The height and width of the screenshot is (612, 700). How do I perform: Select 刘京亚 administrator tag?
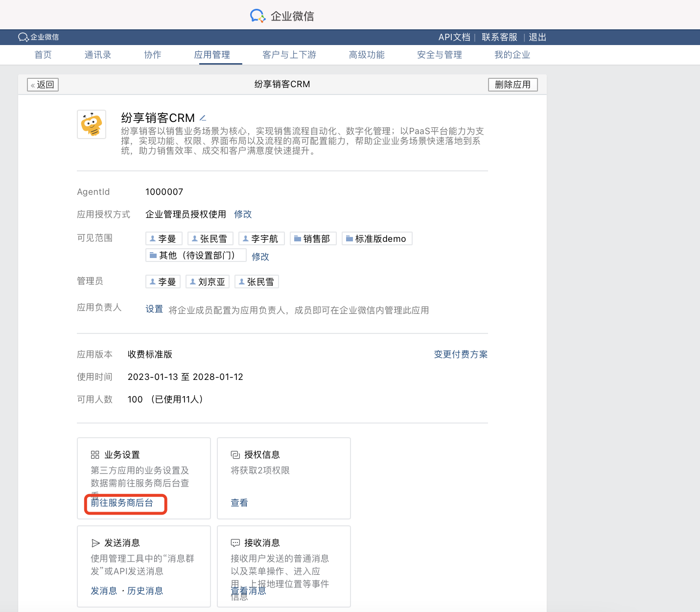coord(208,282)
